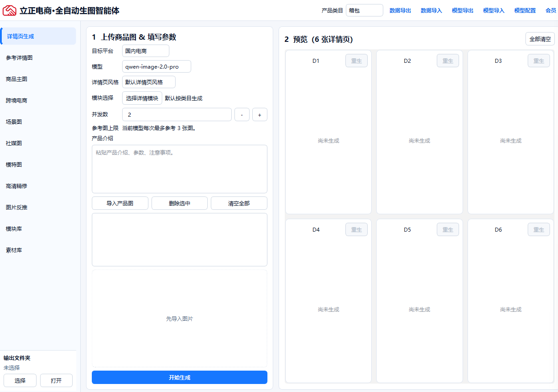Viewport: 558px width, 392px height.
Task: Click 模型导入 in the top bar
Action: [x=494, y=10]
